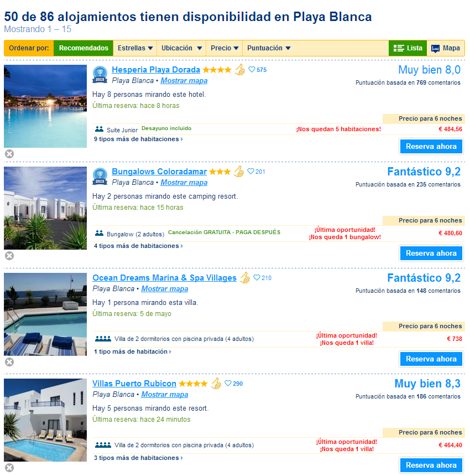Click the heart icon for Villas Puerto Rubicon
Viewport: 470px width, 476px height.
(228, 384)
